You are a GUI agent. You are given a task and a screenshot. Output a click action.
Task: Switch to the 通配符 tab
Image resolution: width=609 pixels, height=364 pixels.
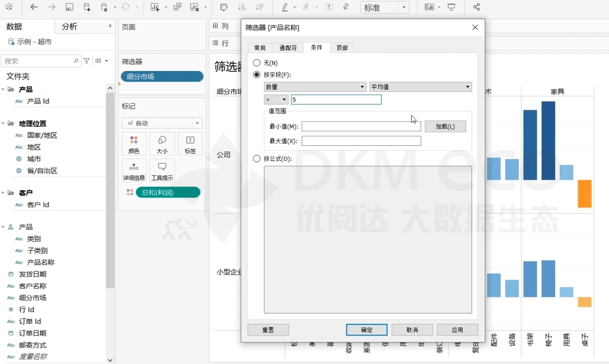click(x=288, y=48)
